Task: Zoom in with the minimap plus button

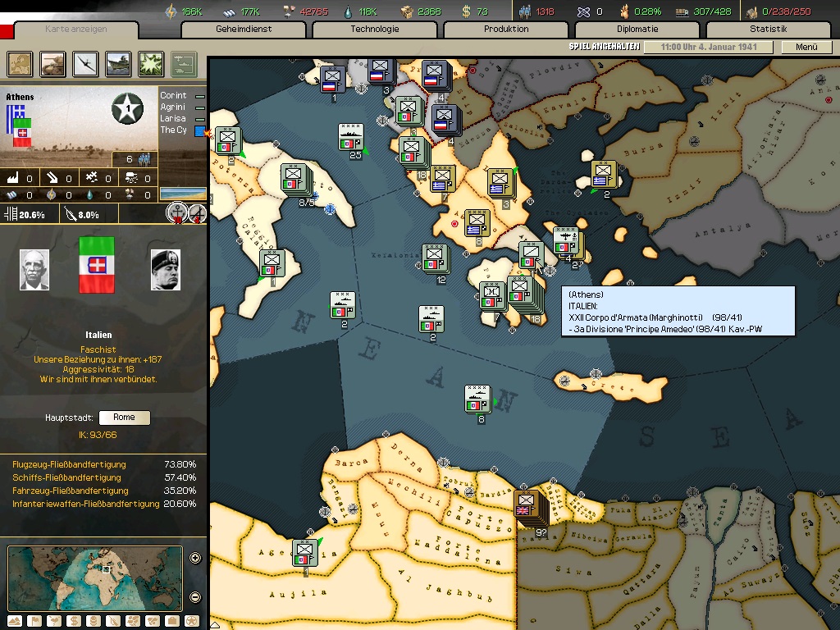Action: [195, 559]
